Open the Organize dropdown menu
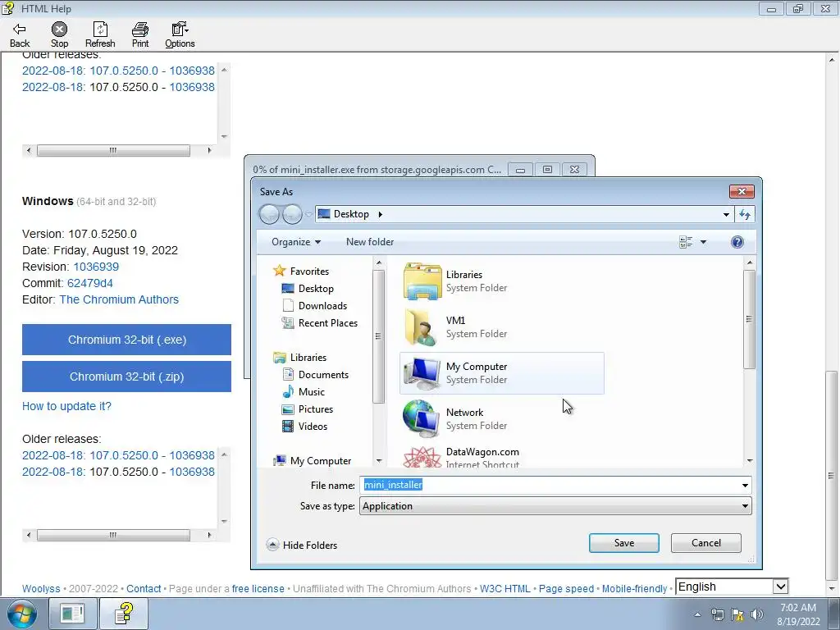Screen dimensions: 840x630 (296, 242)
